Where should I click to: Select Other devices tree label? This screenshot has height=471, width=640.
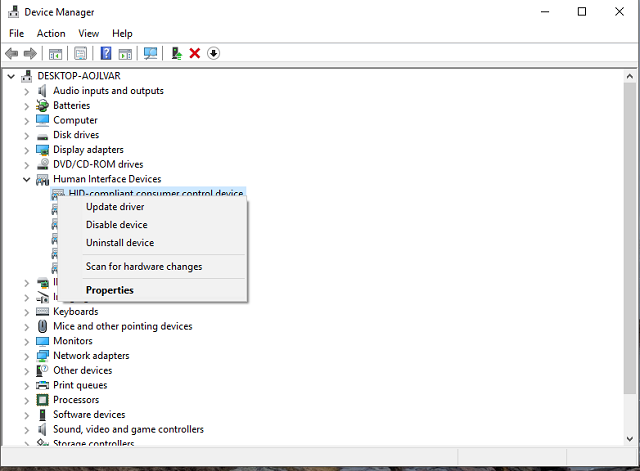coord(82,371)
